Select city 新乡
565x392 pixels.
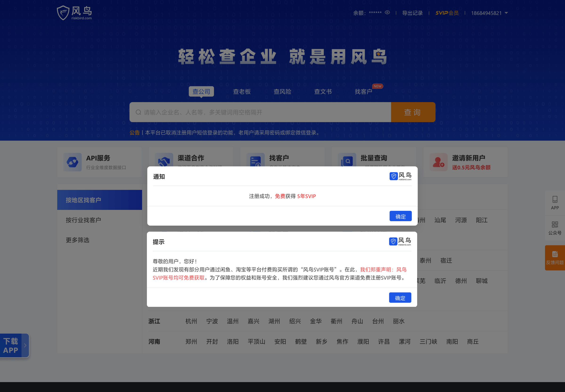321,341
